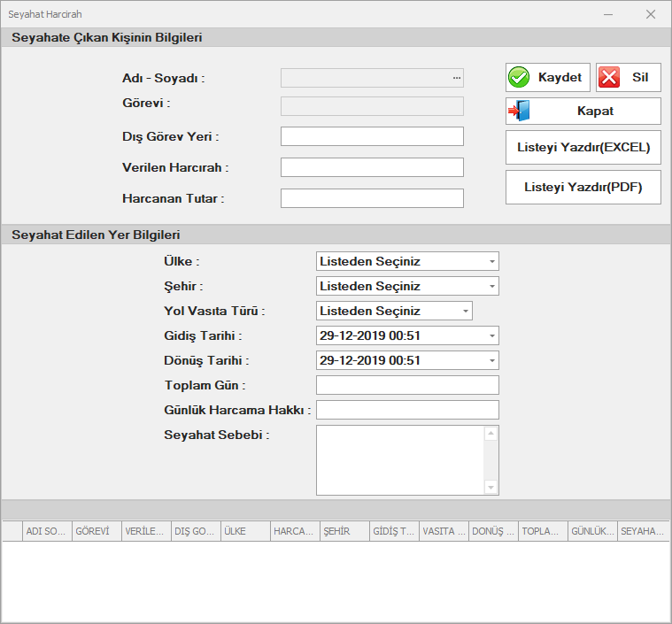The height and width of the screenshot is (624, 672).
Task: Open the Ülke dropdown list
Action: pos(492,261)
